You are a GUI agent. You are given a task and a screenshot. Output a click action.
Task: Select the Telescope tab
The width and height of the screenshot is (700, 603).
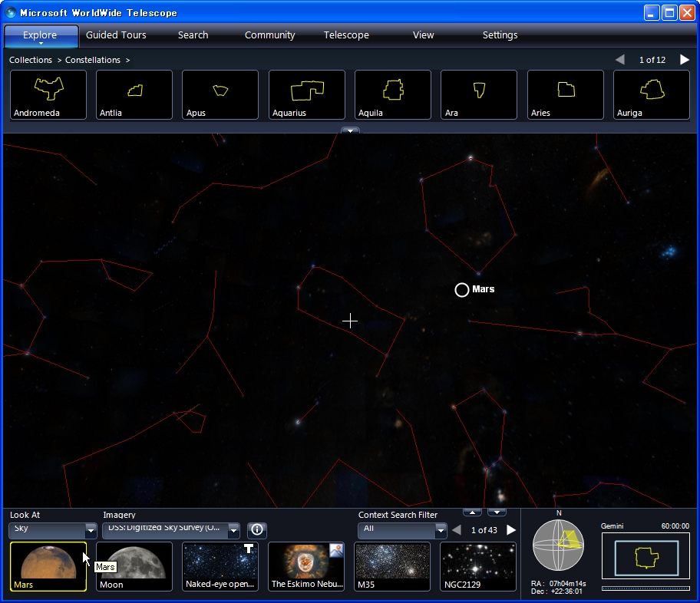pyautogui.click(x=346, y=35)
